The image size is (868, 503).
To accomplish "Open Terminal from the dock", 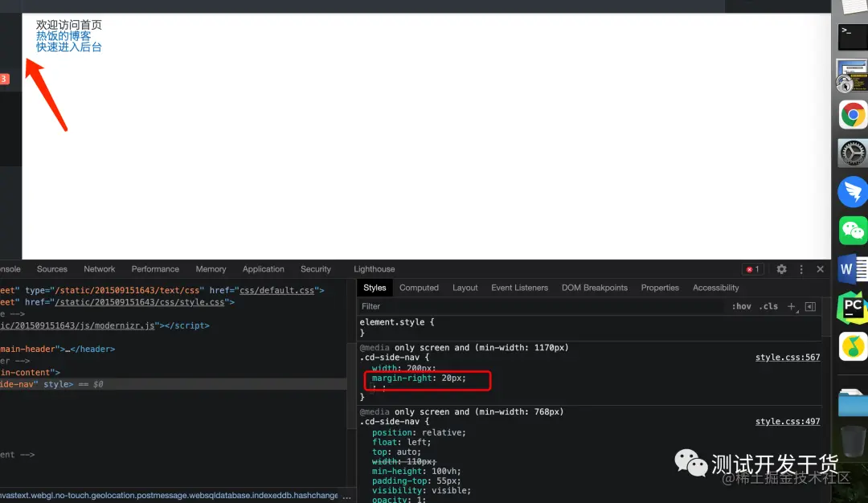I will (853, 37).
